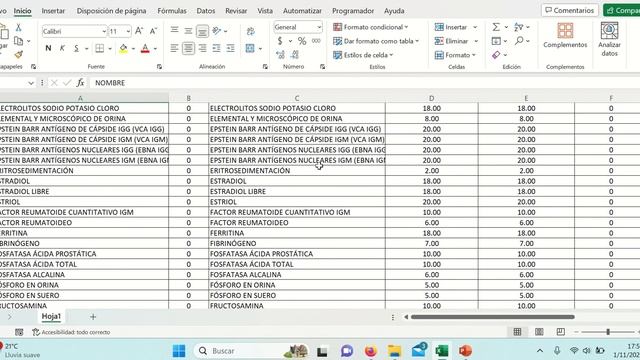Image resolution: width=640 pixels, height=360 pixels.
Task: Select the Hoja1 sheet tab
Action: pyautogui.click(x=51, y=316)
